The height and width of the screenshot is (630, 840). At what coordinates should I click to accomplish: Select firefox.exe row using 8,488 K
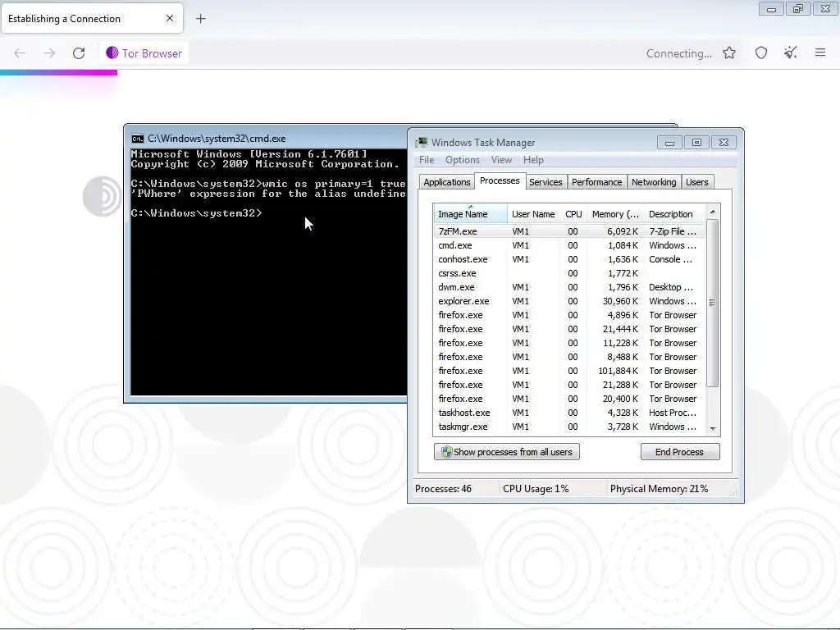tap(569, 357)
